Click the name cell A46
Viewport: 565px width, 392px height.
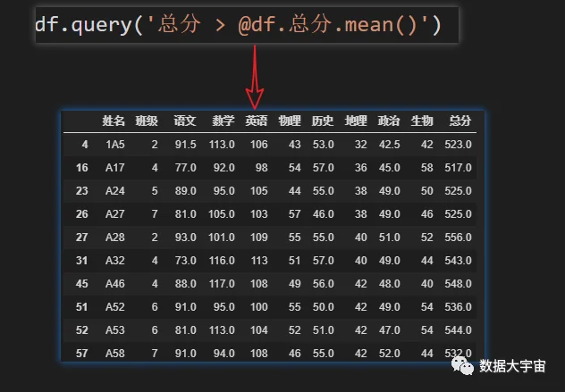point(115,284)
